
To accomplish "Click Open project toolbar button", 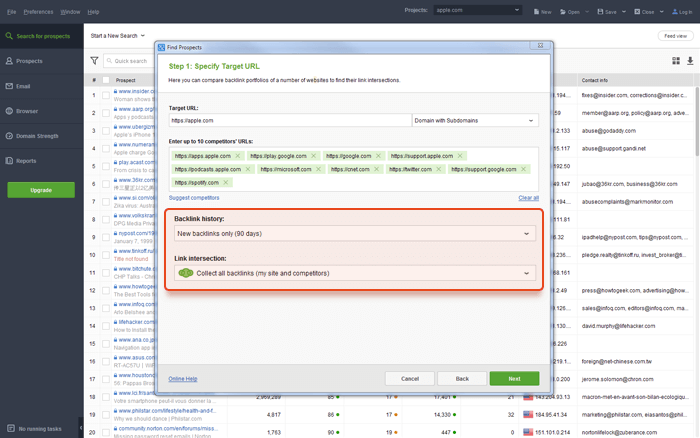I will (570, 12).
